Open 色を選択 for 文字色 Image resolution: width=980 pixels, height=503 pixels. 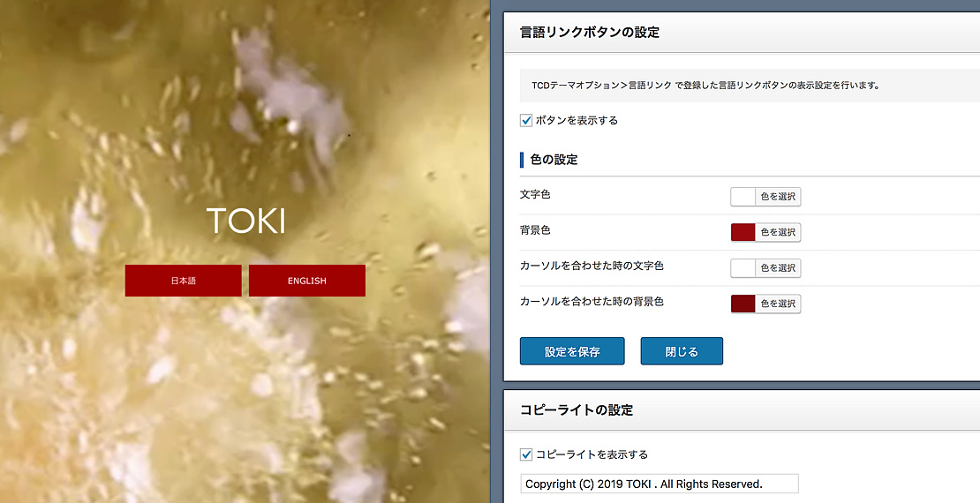[778, 197]
